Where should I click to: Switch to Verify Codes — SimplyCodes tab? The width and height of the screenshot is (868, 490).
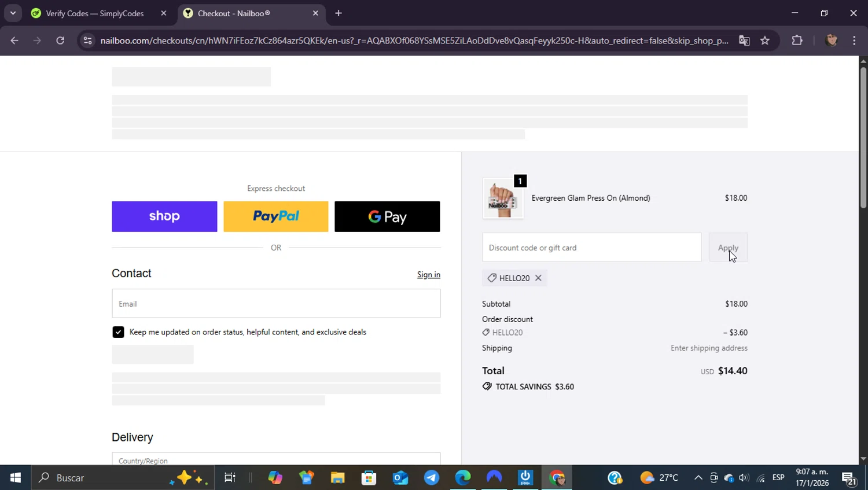[x=95, y=13]
